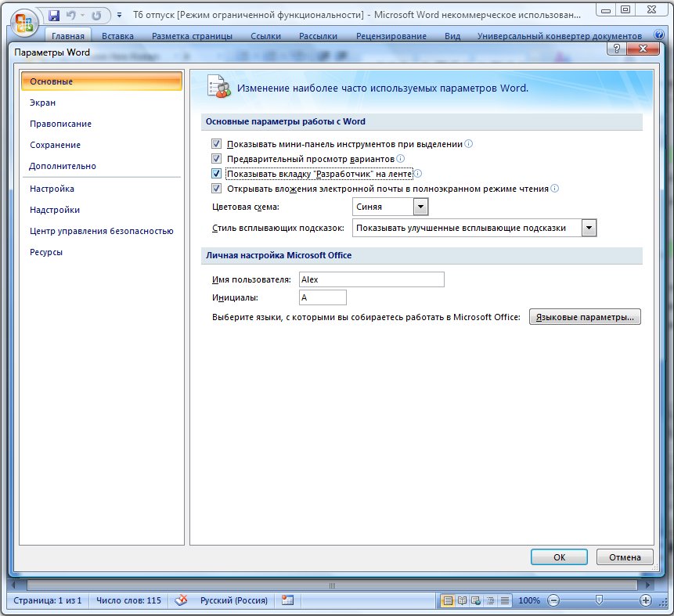674x616 pixels.
Task: Click the horizontal scrollbar right arrow
Action: (x=648, y=585)
